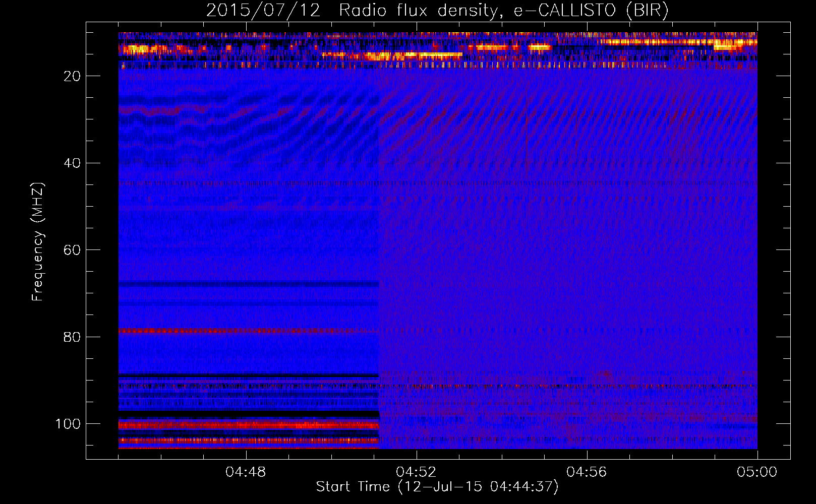
Task: Click the '05:00' time tick label
Action: (x=757, y=472)
